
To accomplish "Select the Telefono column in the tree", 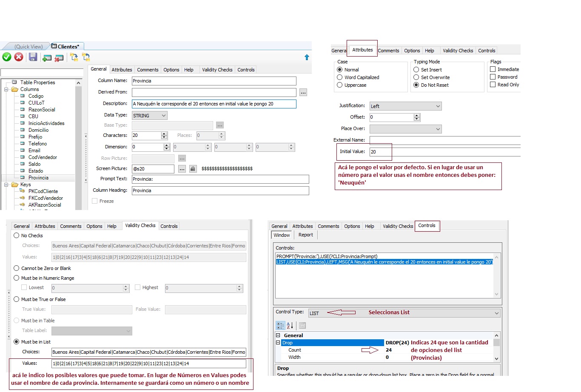I will [x=37, y=144].
